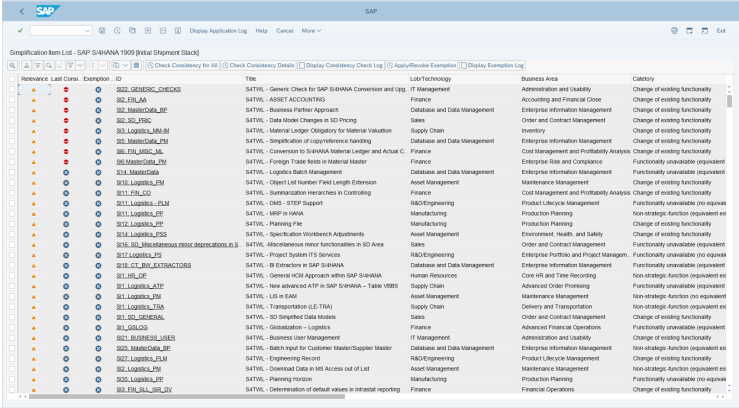Click Display Application Log menu item
The width and height of the screenshot is (739, 408).
[x=219, y=31]
